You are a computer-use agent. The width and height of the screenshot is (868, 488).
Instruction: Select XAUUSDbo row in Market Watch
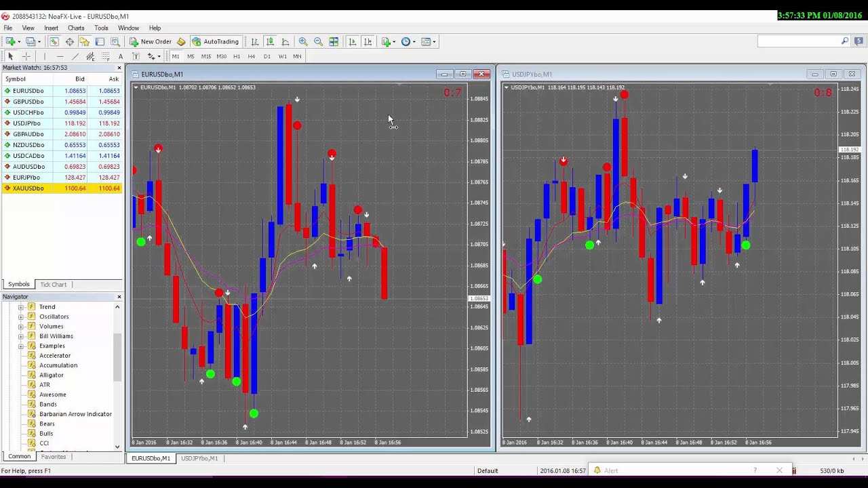tap(62, 188)
